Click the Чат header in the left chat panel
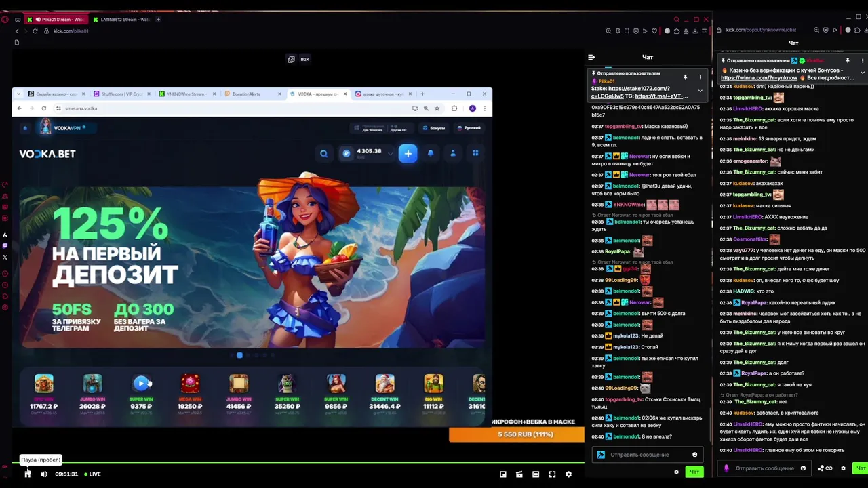Viewport: 868px width, 488px height. (x=648, y=57)
